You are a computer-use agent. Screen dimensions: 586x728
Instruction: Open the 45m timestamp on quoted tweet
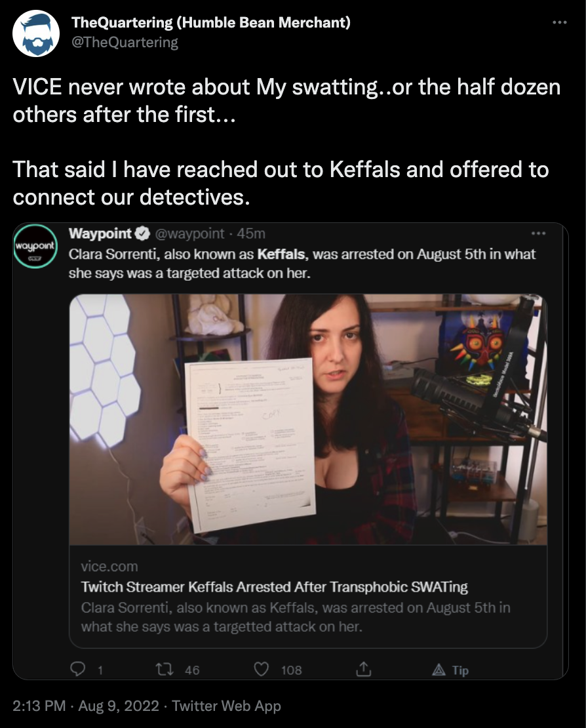pos(251,233)
